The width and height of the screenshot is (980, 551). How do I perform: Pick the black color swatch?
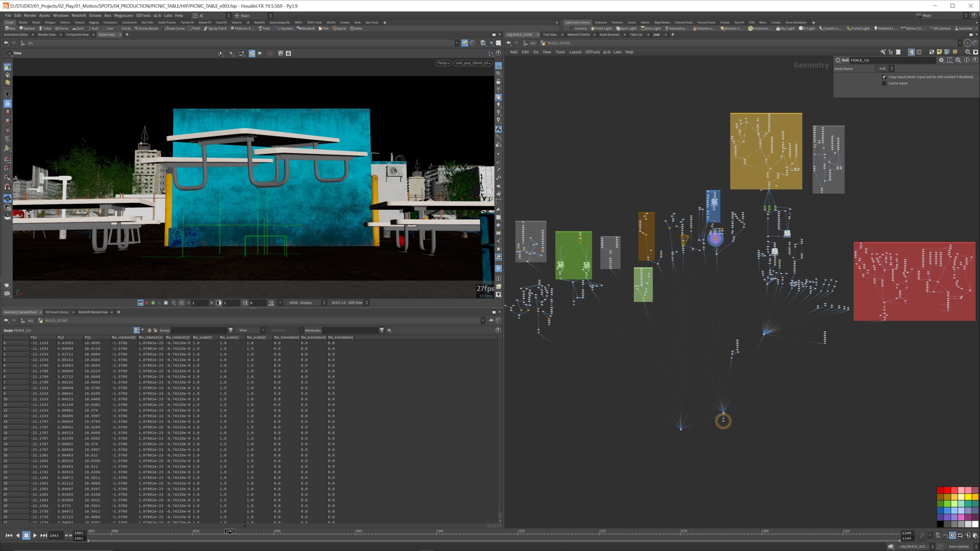point(940,524)
